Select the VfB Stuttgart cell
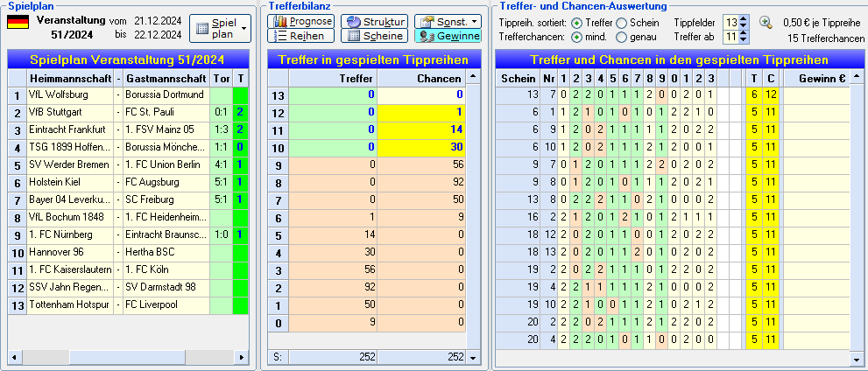868x371 pixels. 70,112
